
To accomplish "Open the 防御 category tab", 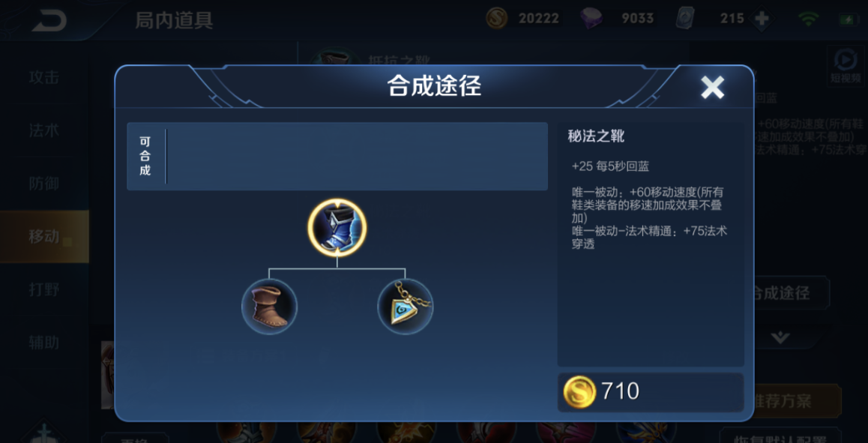I will (x=44, y=184).
